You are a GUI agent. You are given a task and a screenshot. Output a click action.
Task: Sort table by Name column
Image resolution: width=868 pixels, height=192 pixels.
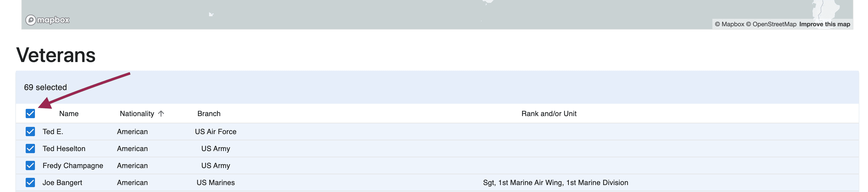pyautogui.click(x=69, y=114)
